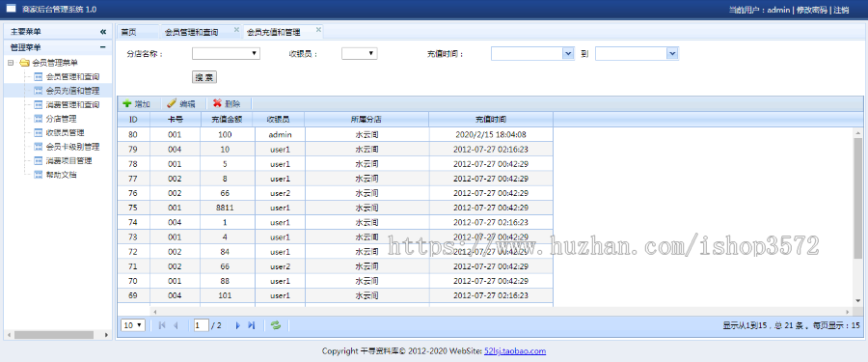Collapse the 主要菜单 panel with double-arrow icon
Image resolution: width=868 pixels, height=362 pixels.
(103, 32)
